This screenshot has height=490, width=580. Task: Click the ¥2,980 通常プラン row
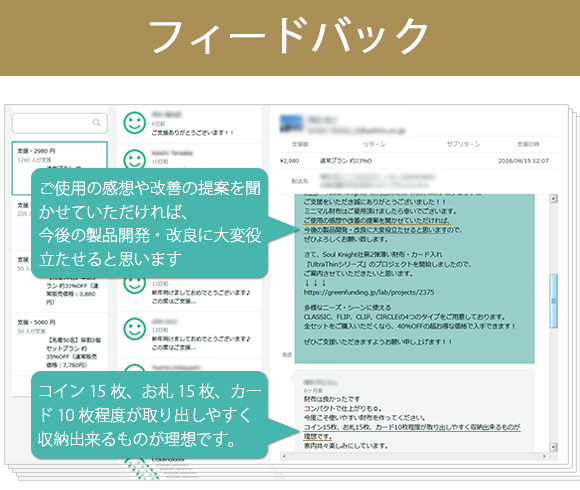click(419, 161)
